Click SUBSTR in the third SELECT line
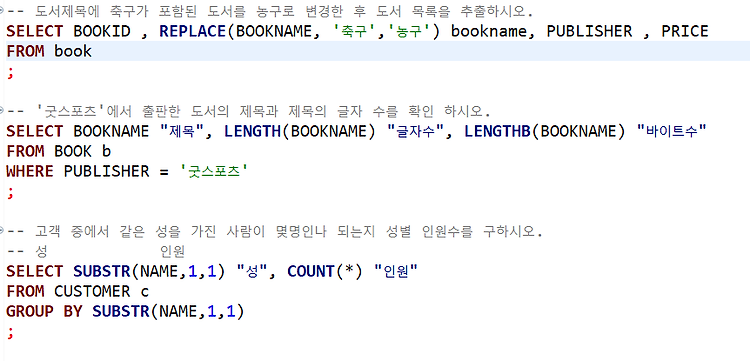 point(101,272)
